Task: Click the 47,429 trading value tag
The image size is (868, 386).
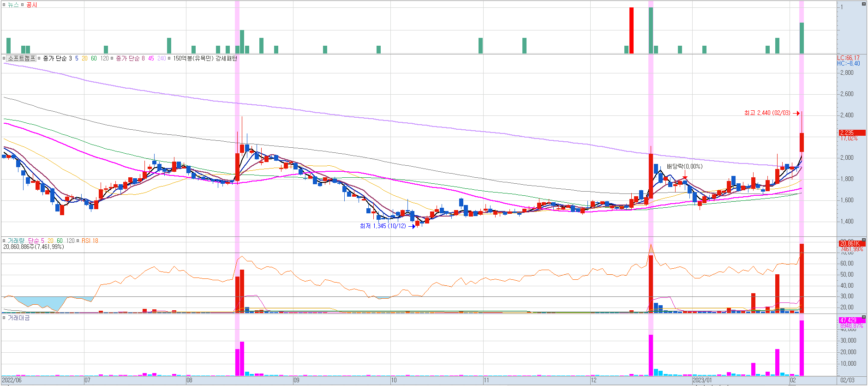Action: pyautogui.click(x=852, y=320)
